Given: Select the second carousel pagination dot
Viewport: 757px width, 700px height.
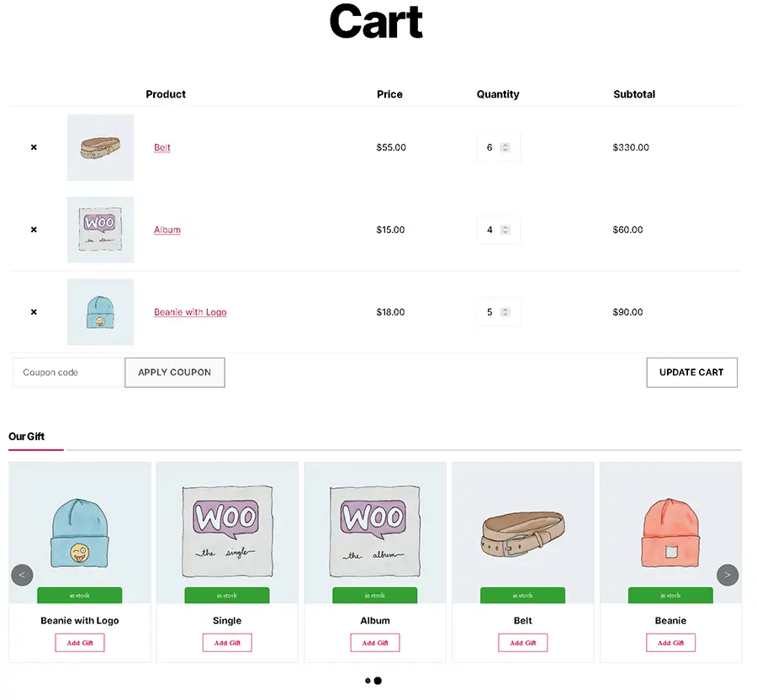Looking at the screenshot, I should point(378,681).
